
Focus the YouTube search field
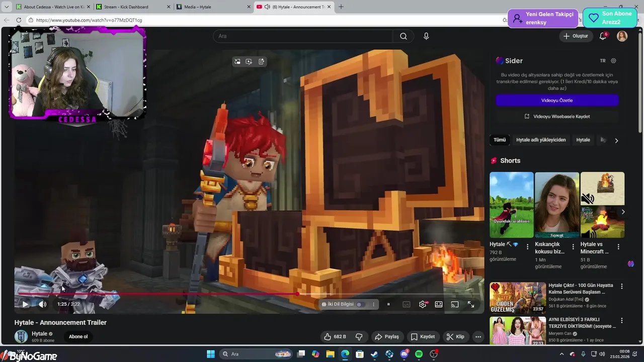[303, 36]
